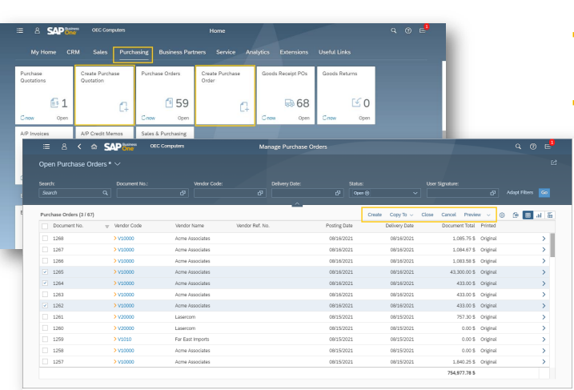This screenshot has height=390, width=574.
Task: Go back using the back arrow icon
Action: (79, 146)
